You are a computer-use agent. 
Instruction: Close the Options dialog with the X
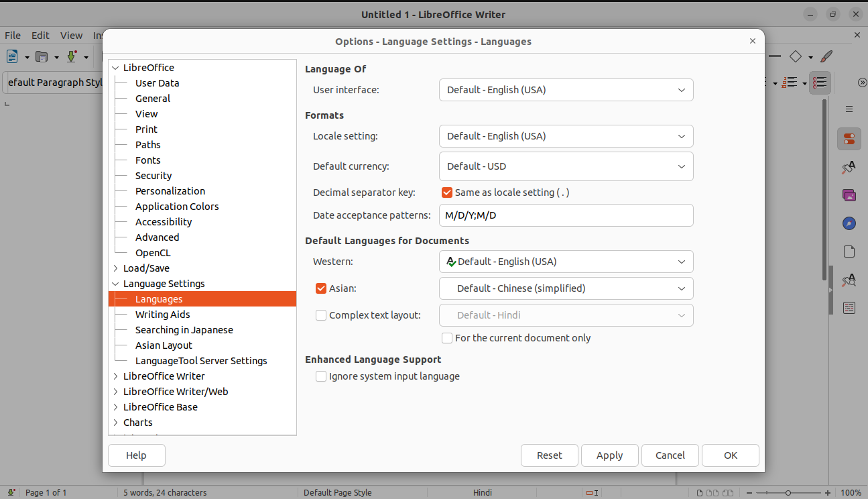click(753, 41)
